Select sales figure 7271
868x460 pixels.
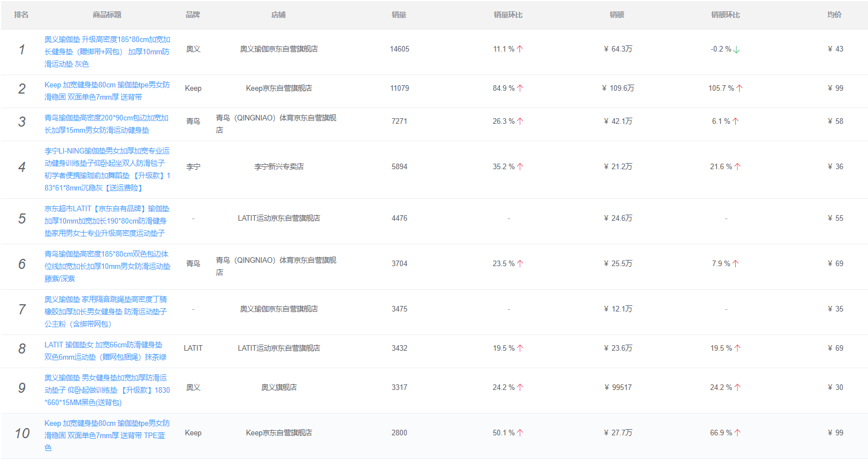coord(400,122)
